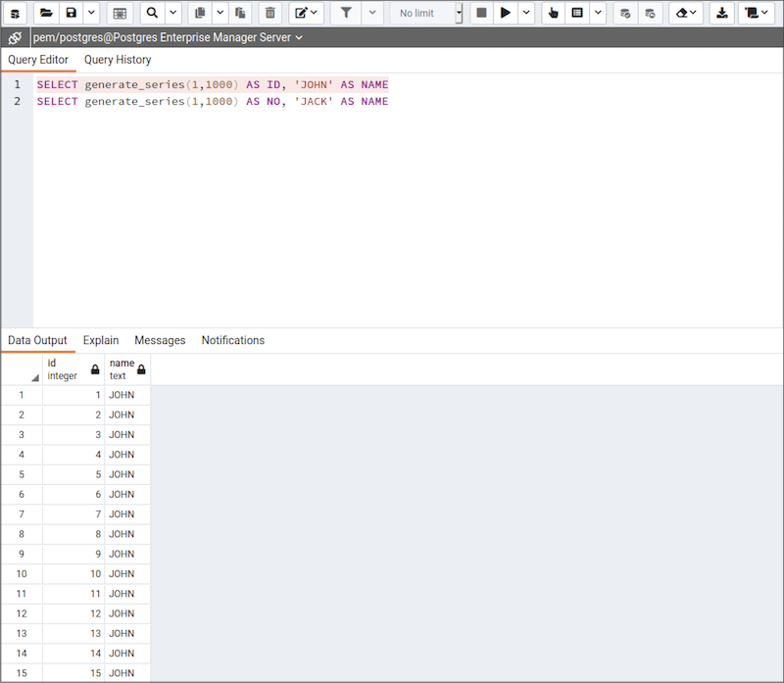Save the query with the floppy disk icon

pyautogui.click(x=72, y=13)
